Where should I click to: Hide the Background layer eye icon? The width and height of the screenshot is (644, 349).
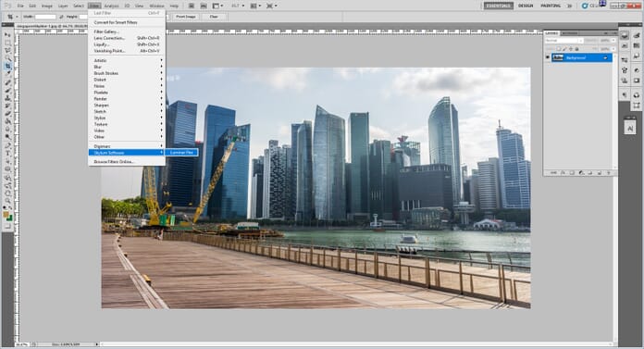tap(548, 57)
